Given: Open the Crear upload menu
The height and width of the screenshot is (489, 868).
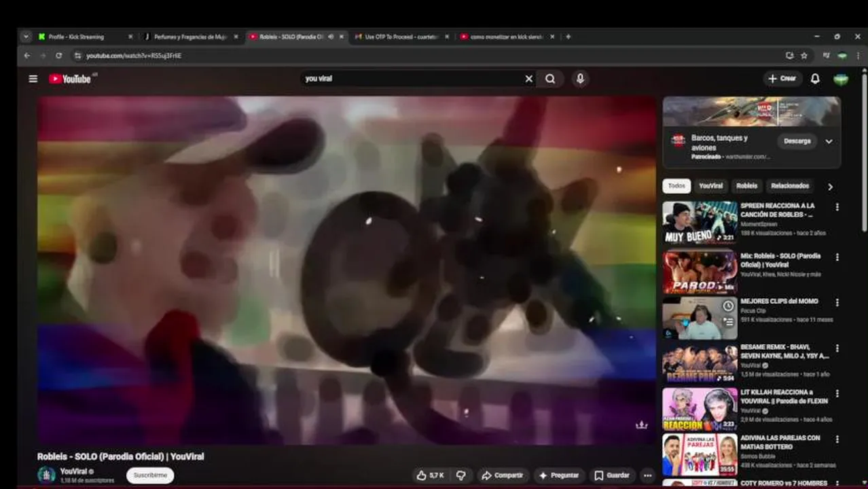Looking at the screenshot, I should [782, 79].
